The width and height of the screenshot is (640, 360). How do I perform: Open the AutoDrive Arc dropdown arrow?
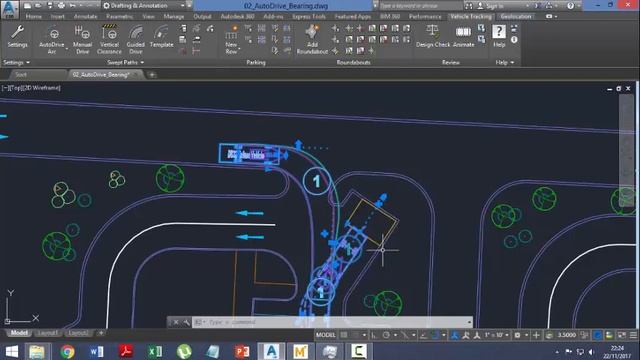tap(67, 49)
